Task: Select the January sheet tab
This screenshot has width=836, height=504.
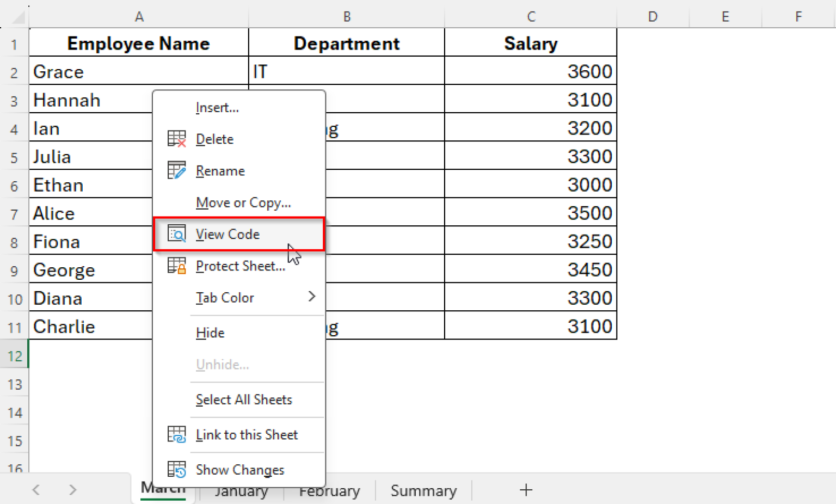Action: [x=241, y=490]
